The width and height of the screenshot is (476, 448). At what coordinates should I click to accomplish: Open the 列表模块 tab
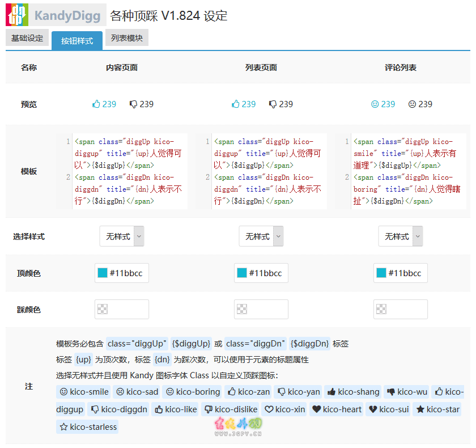pyautogui.click(x=126, y=38)
